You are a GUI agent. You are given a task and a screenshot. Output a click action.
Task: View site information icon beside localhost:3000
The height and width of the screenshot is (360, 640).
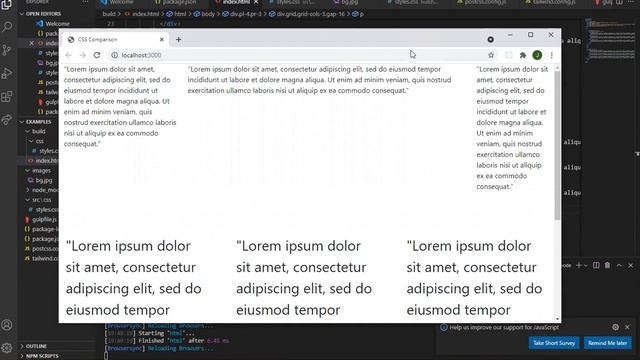tap(115, 55)
